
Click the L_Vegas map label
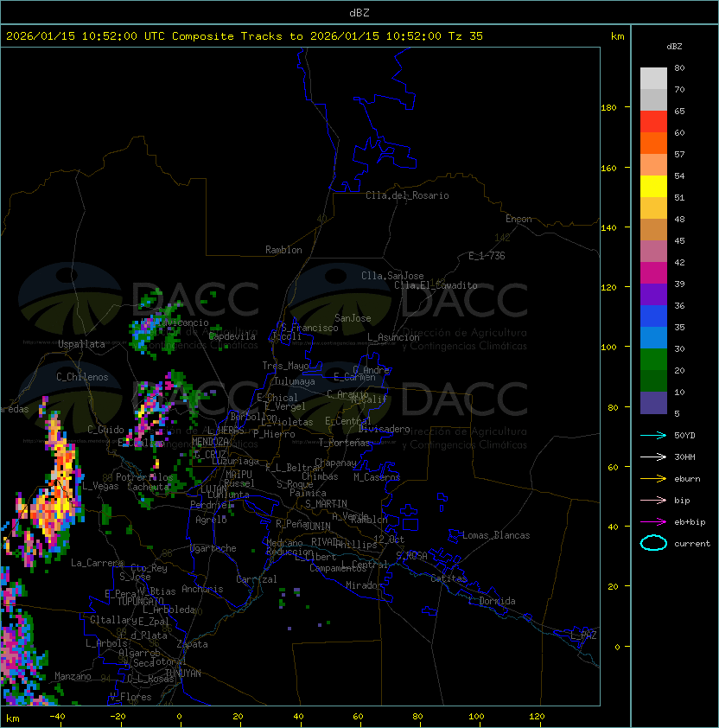(100, 486)
